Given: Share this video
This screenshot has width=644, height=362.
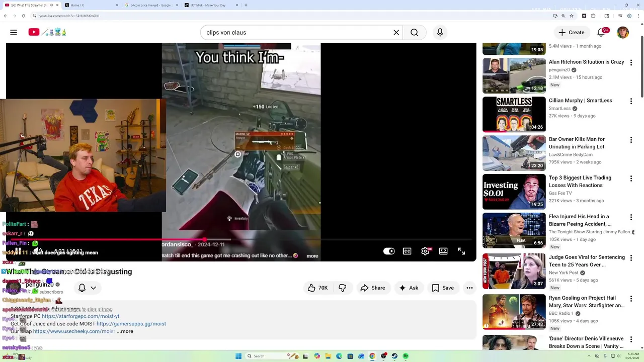Looking at the screenshot, I should 373,288.
